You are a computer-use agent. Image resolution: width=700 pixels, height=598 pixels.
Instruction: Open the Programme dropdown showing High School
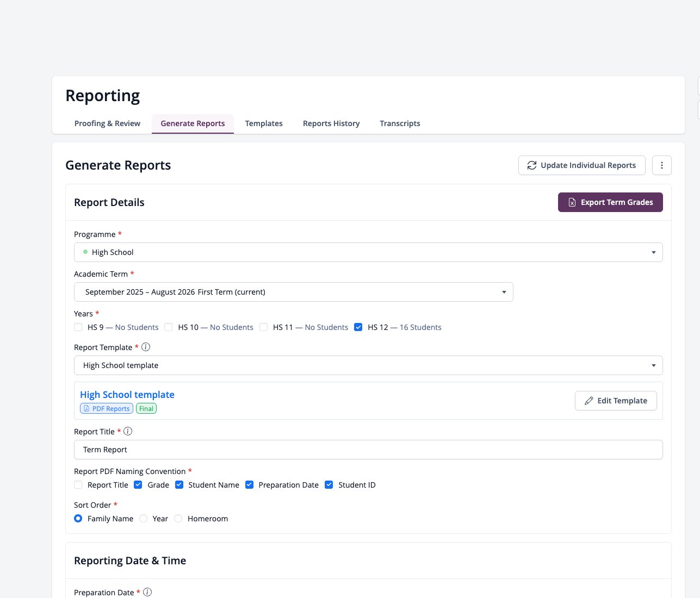click(x=368, y=252)
